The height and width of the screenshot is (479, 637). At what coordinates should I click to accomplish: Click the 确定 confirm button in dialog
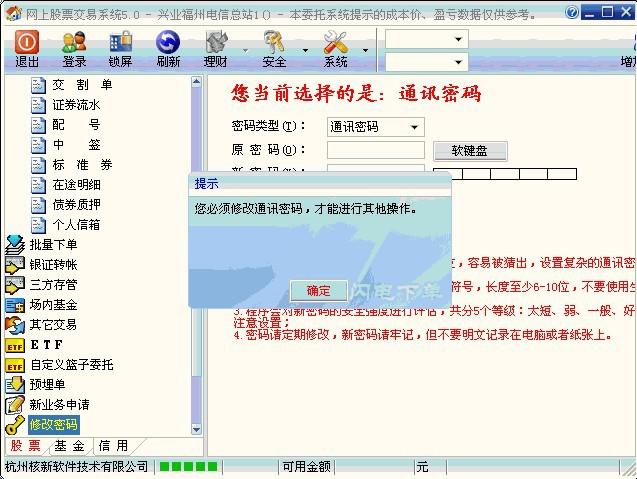[319, 290]
